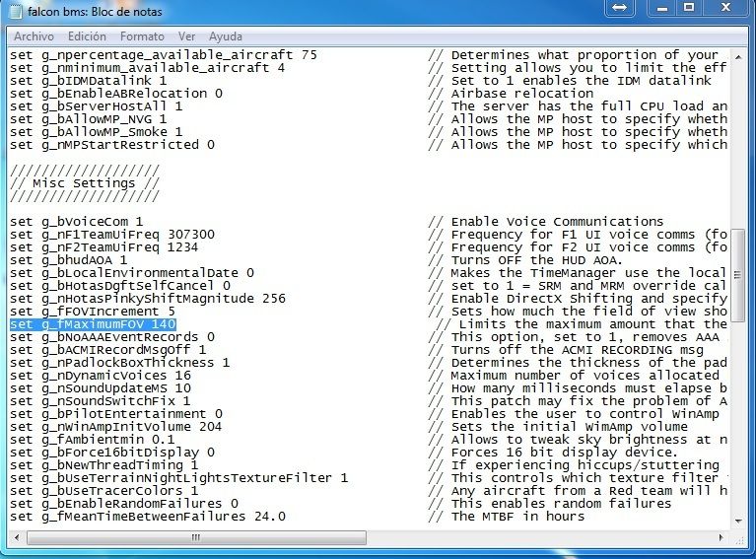Click the line set g_bLocalEnvironmentalDate 0
This screenshot has width=756, height=559.
132,273
